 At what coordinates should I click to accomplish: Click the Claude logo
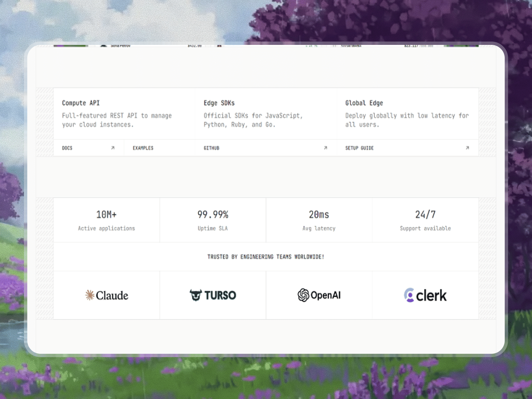(107, 295)
